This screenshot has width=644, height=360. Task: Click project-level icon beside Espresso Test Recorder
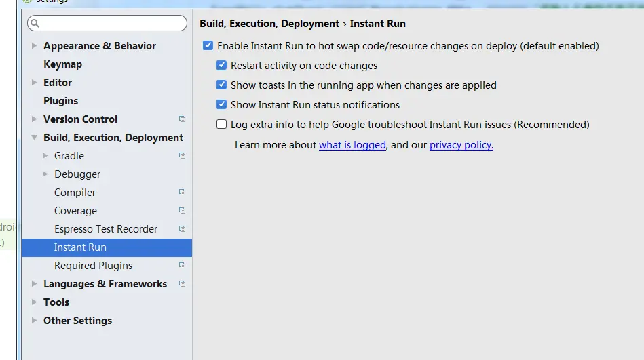click(182, 229)
